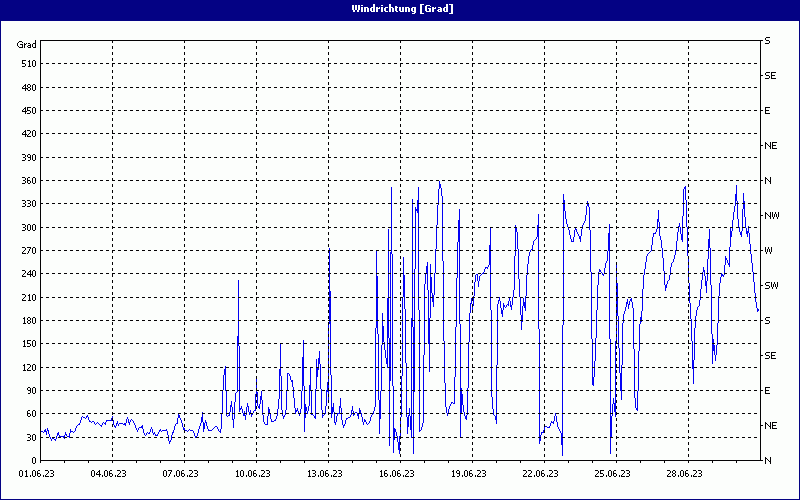The height and width of the screenshot is (500, 800).
Task: Click the 19.06.23 date label
Action: coord(468,473)
